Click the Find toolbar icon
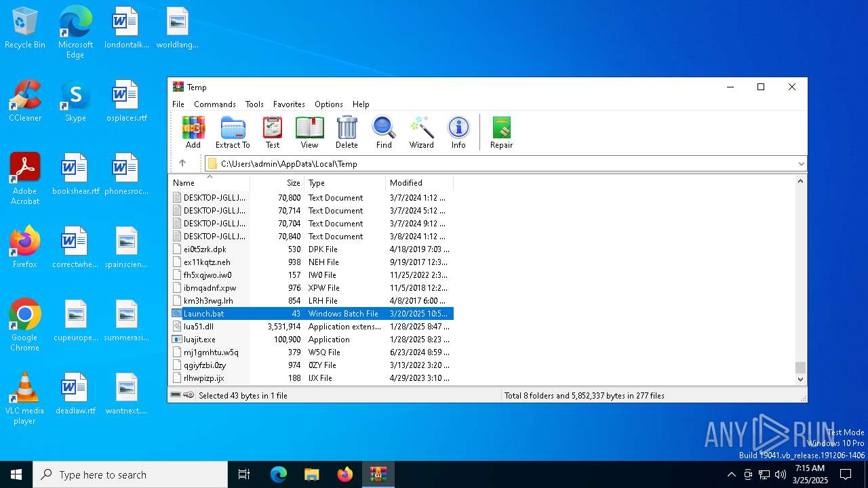This screenshot has width=868, height=488. click(384, 132)
